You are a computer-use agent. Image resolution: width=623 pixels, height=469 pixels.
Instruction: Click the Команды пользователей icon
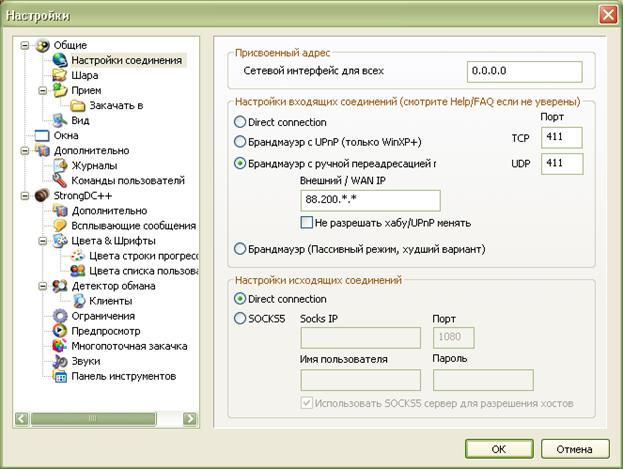[x=60, y=180]
